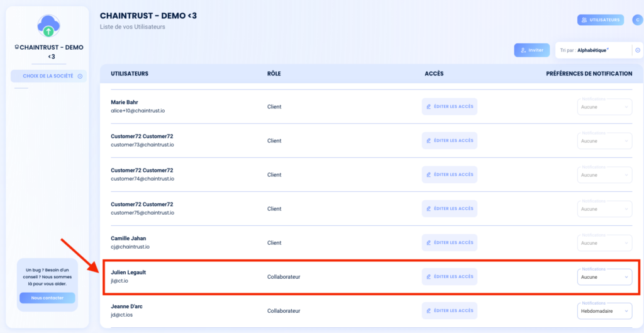Click Marie Bahr's 'Client' role
644x333 pixels.
click(x=274, y=106)
